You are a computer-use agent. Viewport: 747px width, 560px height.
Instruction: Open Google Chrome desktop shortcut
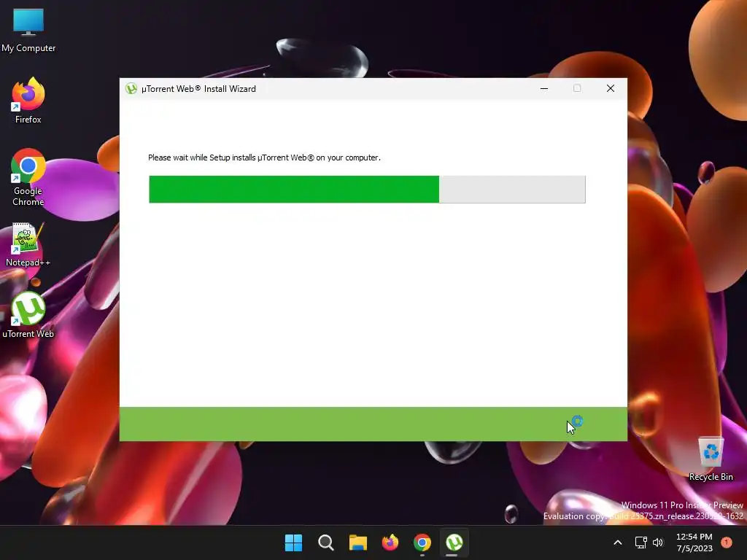pos(28,177)
